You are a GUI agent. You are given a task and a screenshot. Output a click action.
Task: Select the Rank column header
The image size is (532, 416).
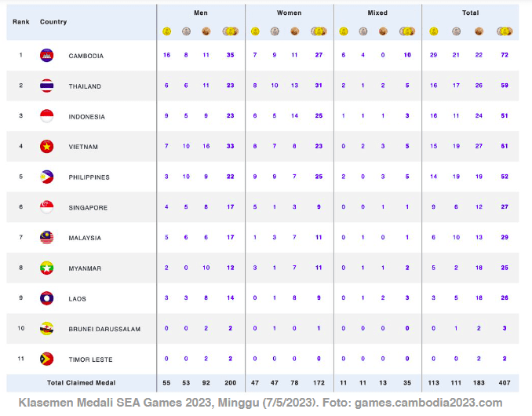click(x=20, y=22)
